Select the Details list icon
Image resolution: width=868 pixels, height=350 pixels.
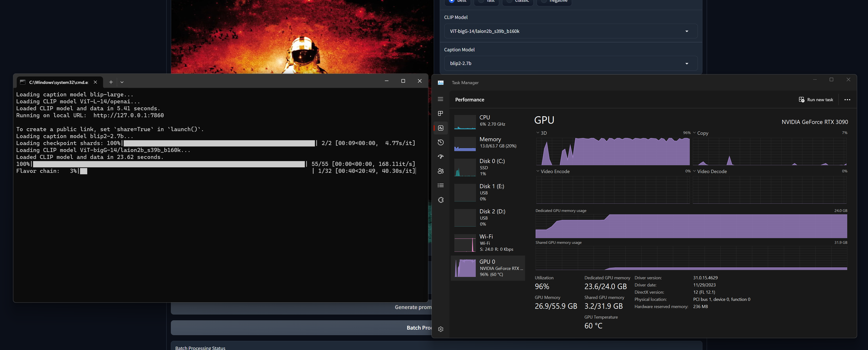click(440, 185)
